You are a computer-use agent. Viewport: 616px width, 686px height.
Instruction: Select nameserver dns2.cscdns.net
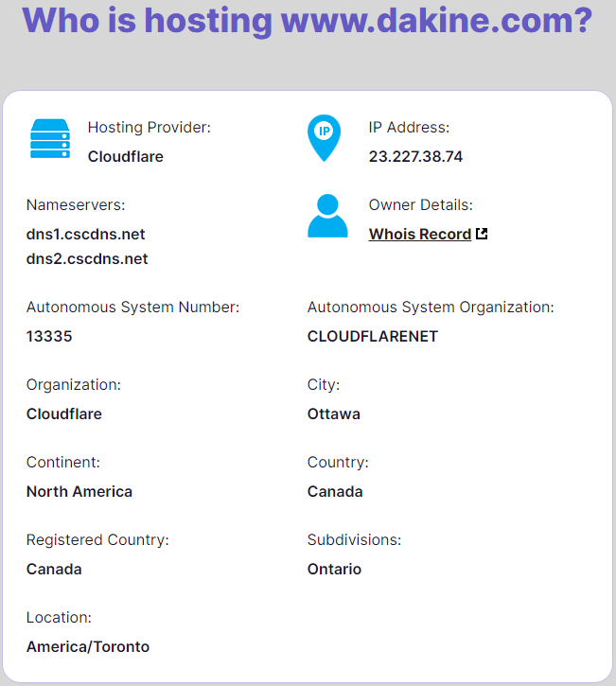pos(87,258)
